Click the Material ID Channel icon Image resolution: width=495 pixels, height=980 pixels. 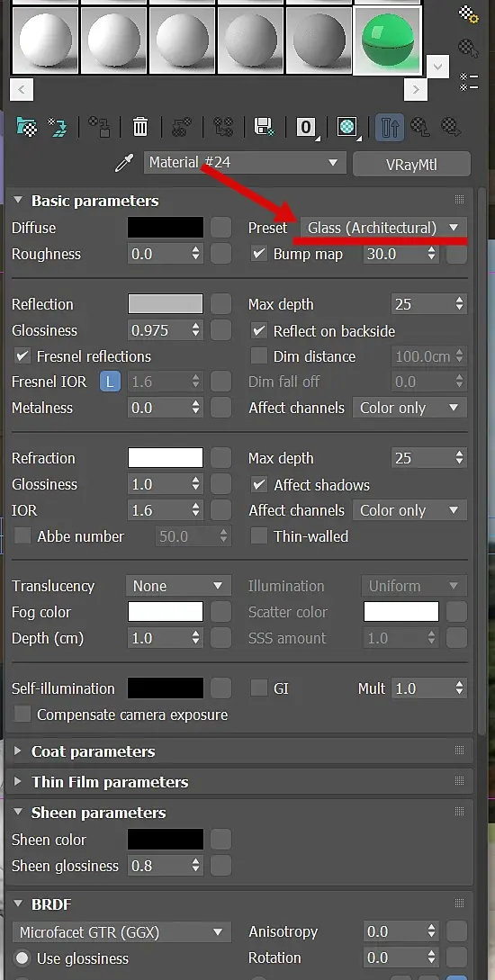pos(306,128)
